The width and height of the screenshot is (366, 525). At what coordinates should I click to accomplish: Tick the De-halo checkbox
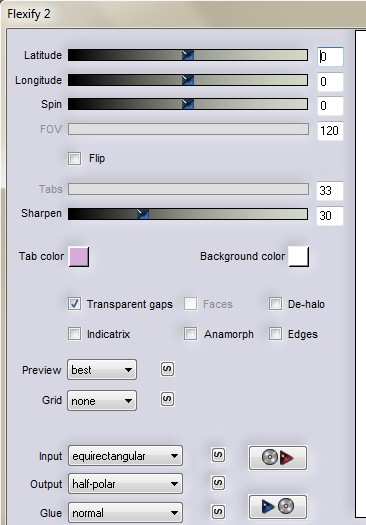[x=275, y=304]
